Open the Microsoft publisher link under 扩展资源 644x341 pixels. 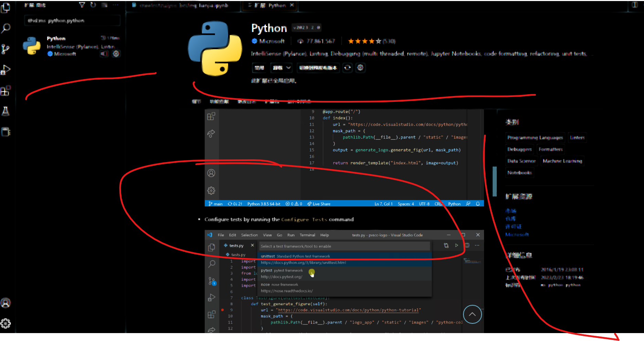point(517,234)
